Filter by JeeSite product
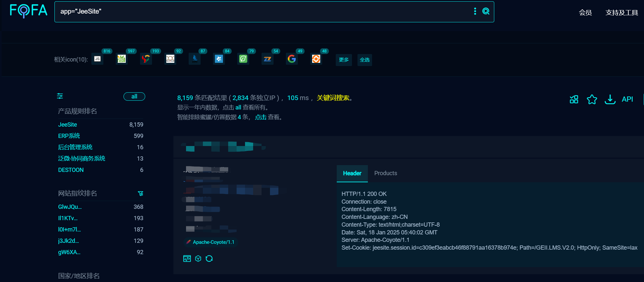644x282 pixels. click(x=67, y=125)
